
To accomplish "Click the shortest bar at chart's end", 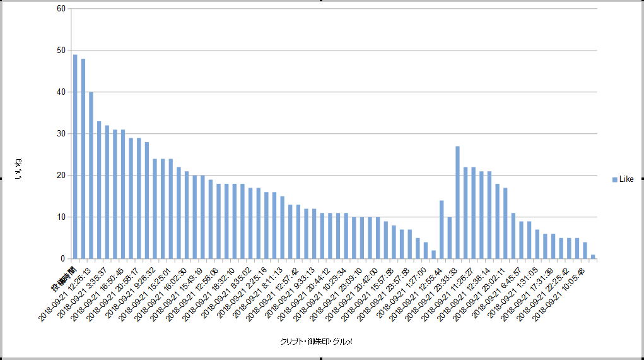I will pos(593,256).
